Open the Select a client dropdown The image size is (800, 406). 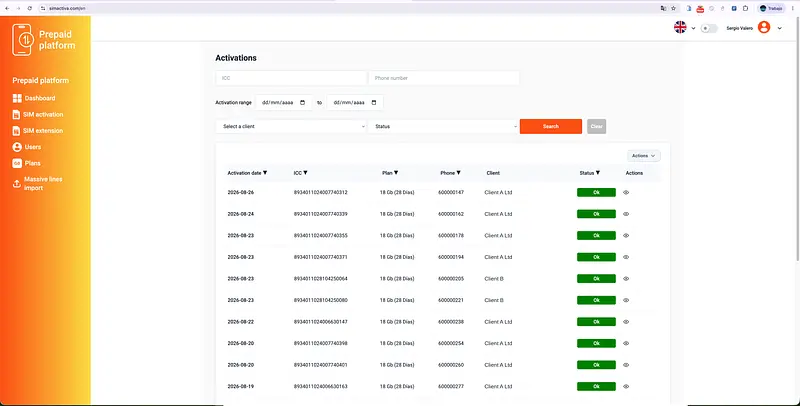coord(291,126)
